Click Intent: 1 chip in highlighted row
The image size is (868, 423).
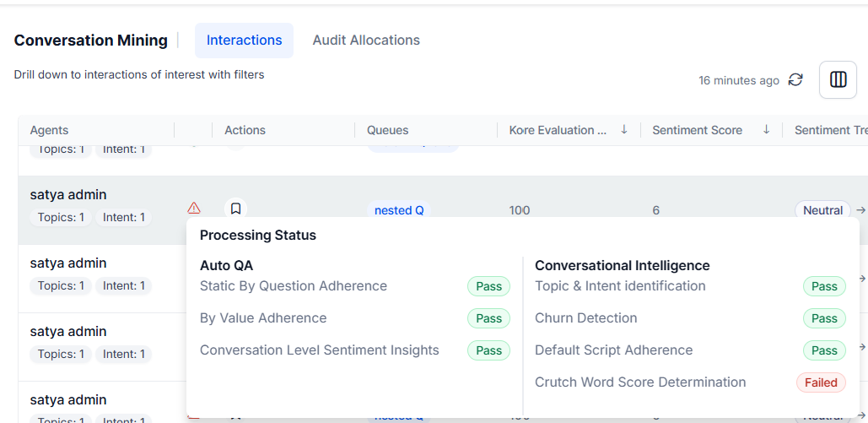[x=123, y=218]
